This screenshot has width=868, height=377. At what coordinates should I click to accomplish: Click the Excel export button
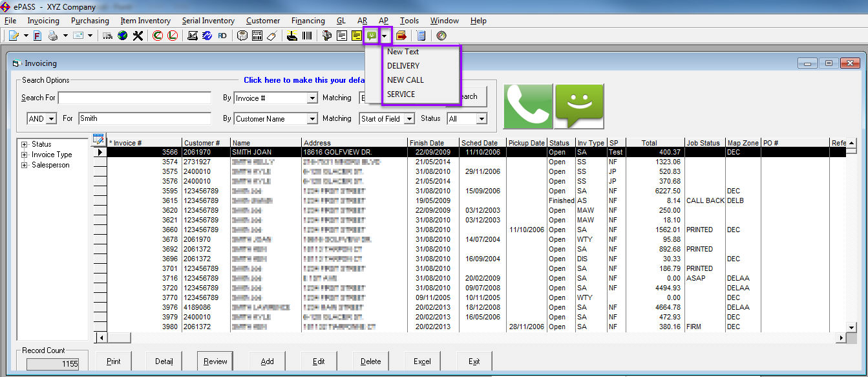[x=422, y=361]
